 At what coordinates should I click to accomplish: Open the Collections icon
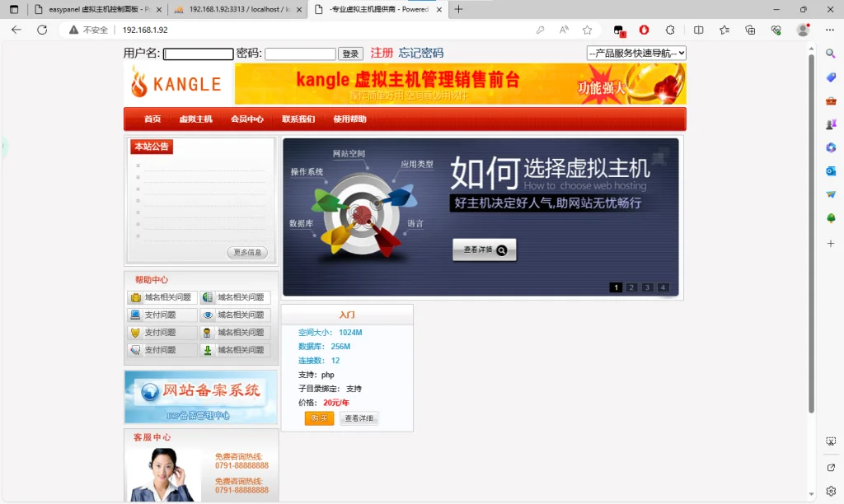click(x=750, y=30)
